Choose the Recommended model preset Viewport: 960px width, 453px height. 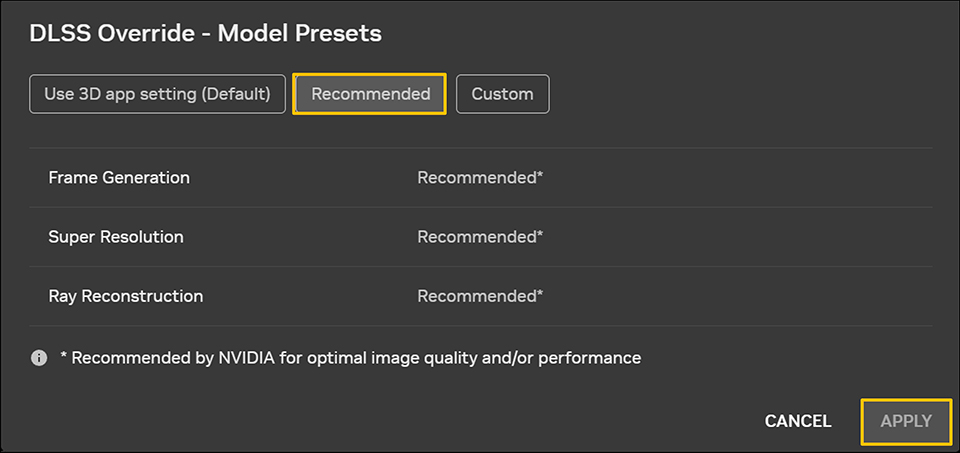pyautogui.click(x=370, y=94)
